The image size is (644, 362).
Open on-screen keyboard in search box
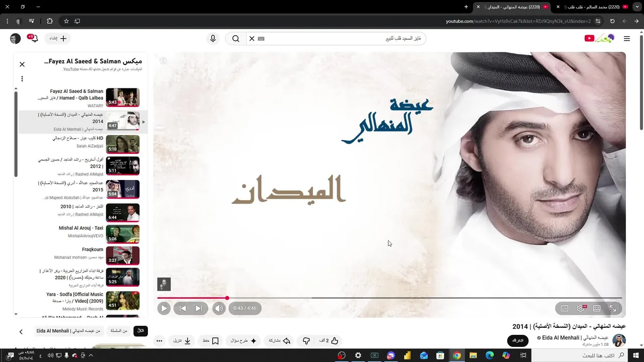click(x=261, y=38)
